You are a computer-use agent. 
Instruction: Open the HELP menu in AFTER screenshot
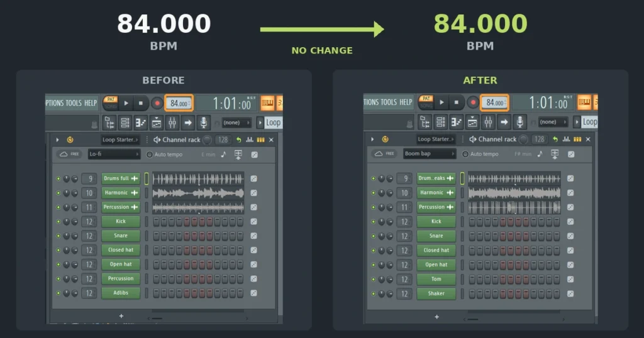406,102
